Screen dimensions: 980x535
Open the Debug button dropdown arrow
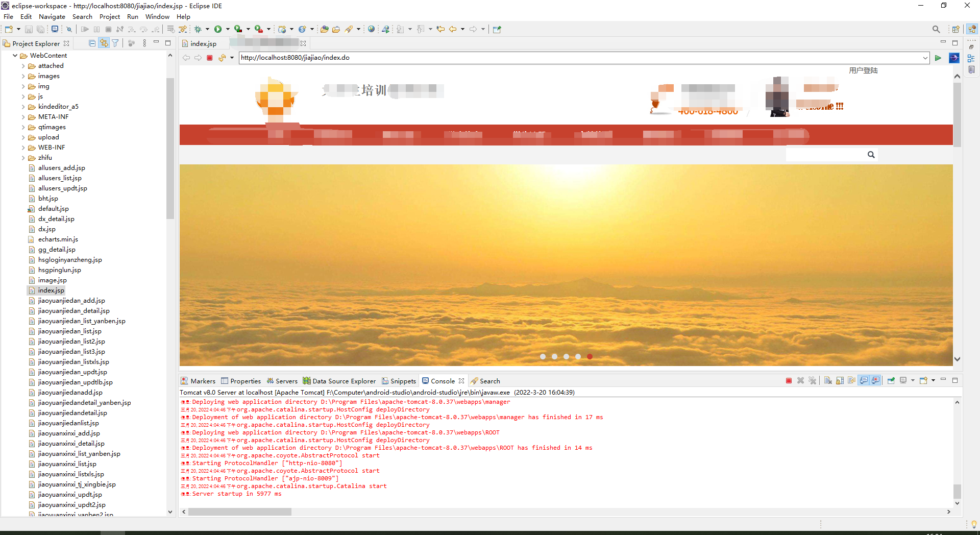click(207, 29)
